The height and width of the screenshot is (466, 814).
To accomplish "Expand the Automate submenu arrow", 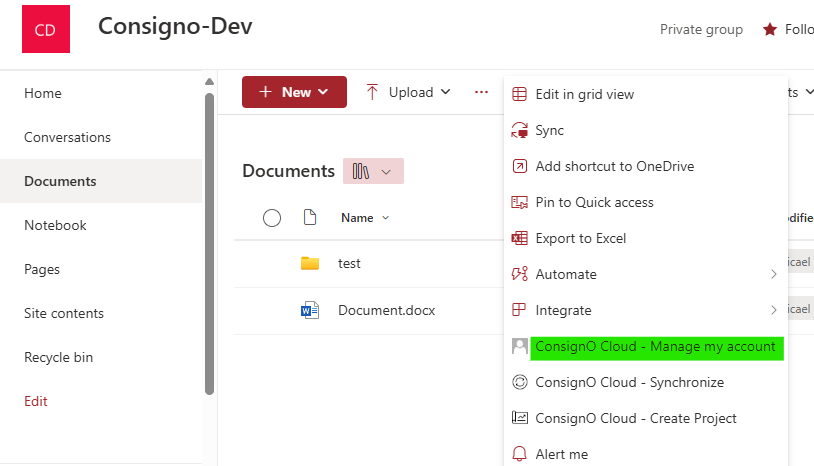I will pyautogui.click(x=774, y=274).
